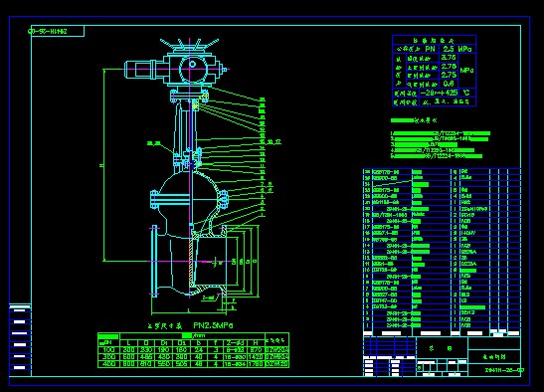Click the L dimension label below the valve body
Screen dimensions: 544x392
click(188, 309)
